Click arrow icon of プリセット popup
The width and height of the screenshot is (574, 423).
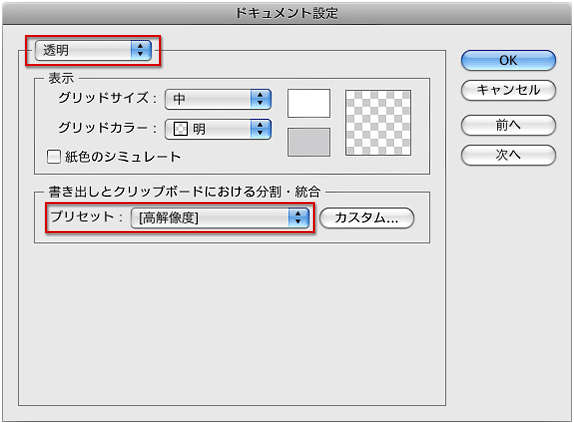point(298,218)
